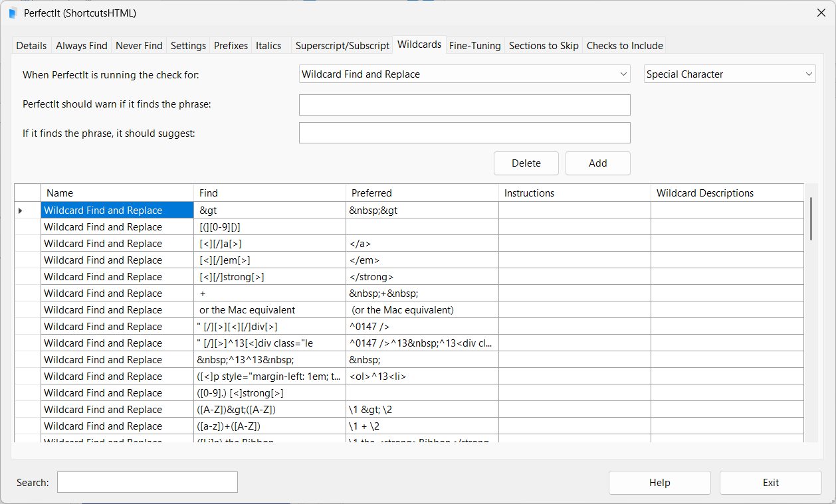Open the Details tab
The width and height of the screenshot is (836, 504).
(x=31, y=46)
